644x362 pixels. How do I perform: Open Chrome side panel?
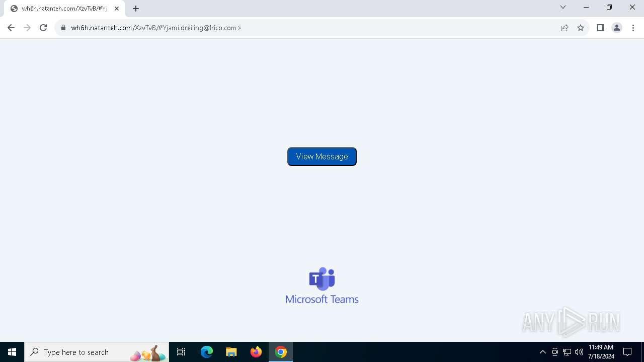(x=600, y=28)
